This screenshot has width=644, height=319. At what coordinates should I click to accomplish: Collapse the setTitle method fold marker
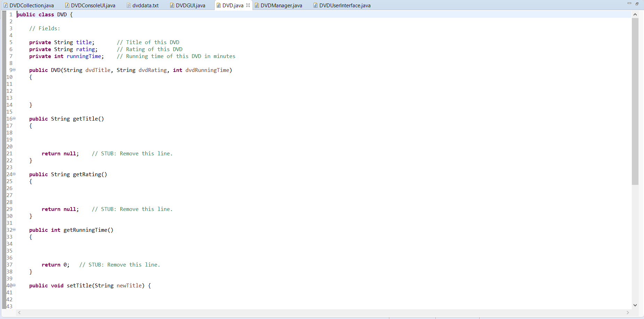click(14, 285)
